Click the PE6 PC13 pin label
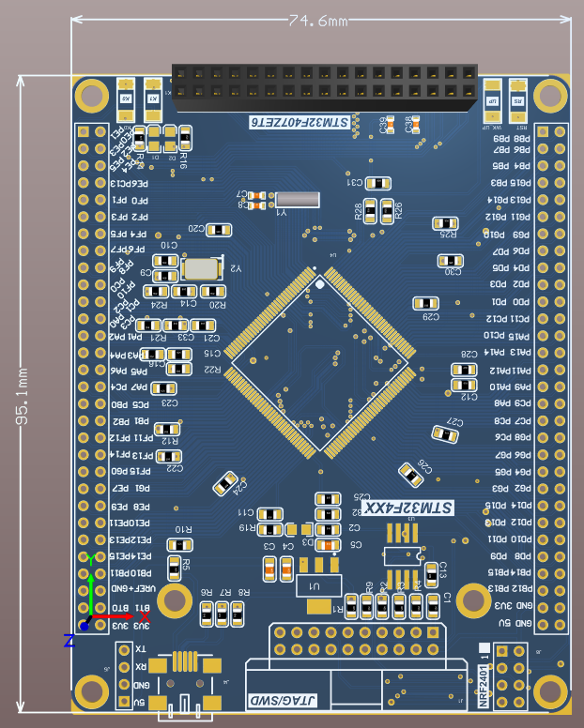The width and height of the screenshot is (584, 728). pyautogui.click(x=130, y=183)
